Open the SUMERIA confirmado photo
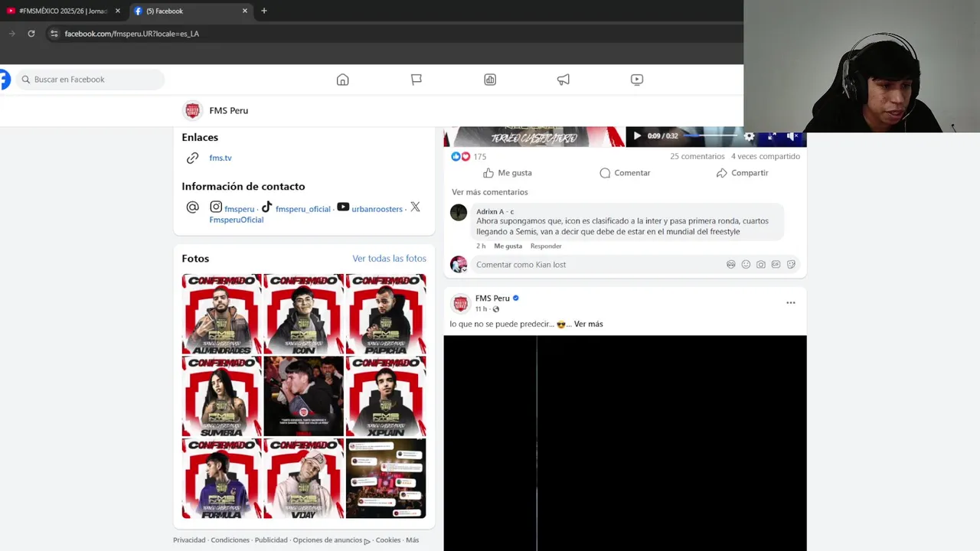 (x=222, y=396)
